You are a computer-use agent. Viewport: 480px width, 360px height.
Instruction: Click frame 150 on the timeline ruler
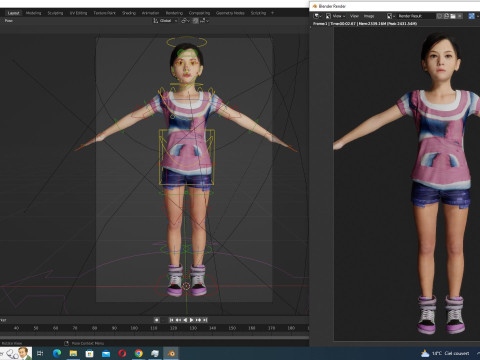232,328
